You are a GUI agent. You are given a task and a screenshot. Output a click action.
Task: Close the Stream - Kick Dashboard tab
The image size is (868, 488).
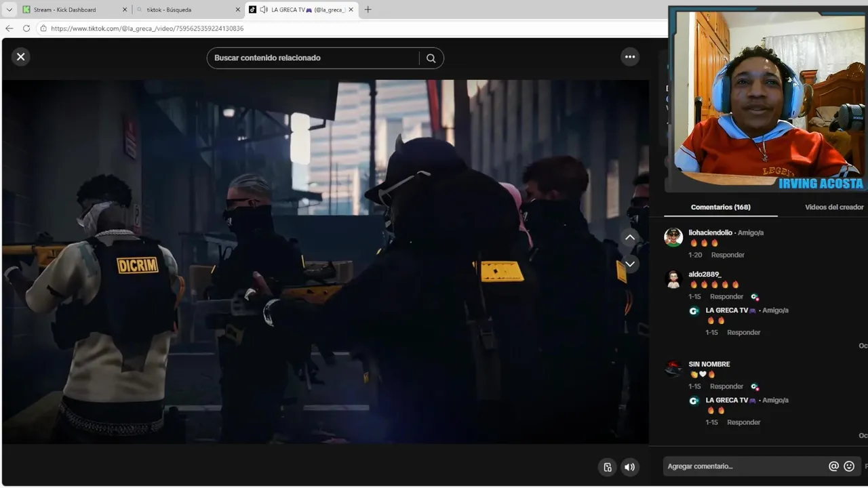click(x=124, y=9)
